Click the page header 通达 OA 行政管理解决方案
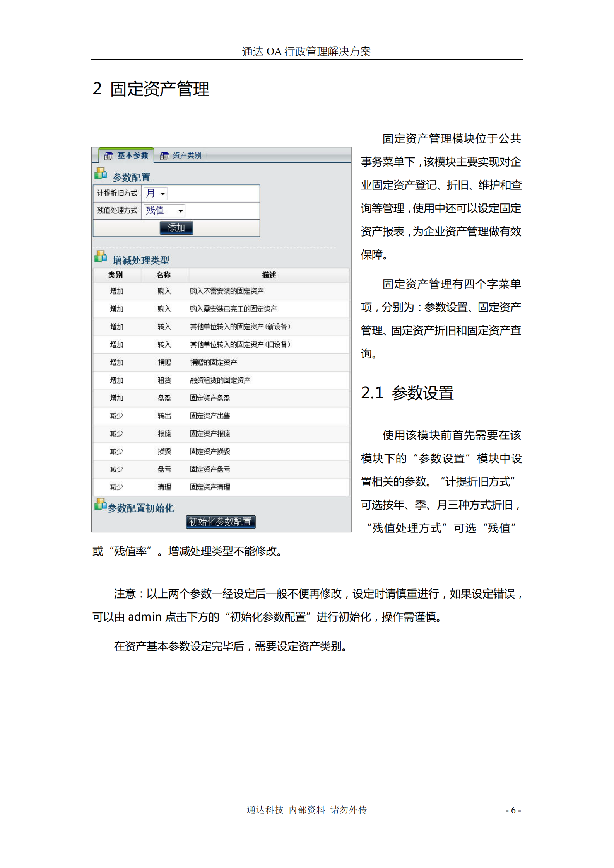Screen dimensions: 614x868 (306, 51)
